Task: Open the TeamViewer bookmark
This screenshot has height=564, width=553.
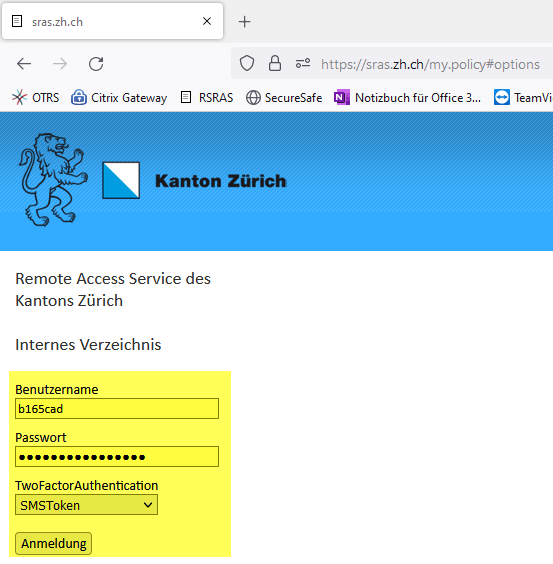Action: 523,97
